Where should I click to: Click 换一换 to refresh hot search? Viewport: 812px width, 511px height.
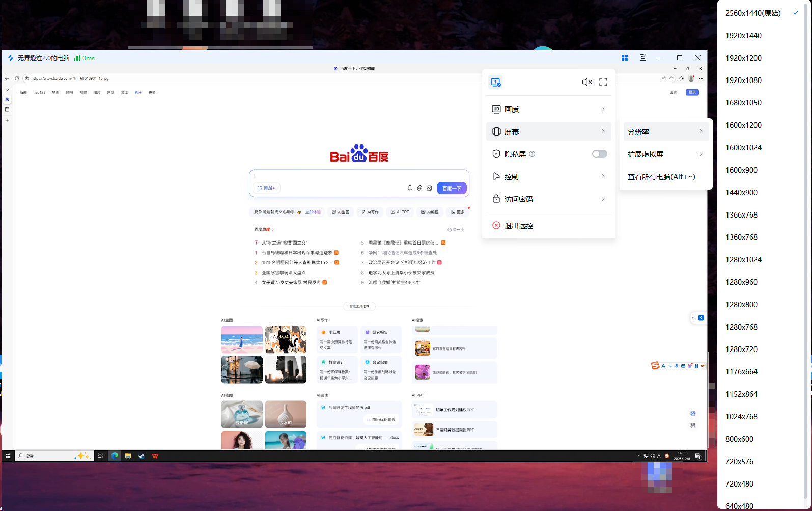click(x=456, y=230)
